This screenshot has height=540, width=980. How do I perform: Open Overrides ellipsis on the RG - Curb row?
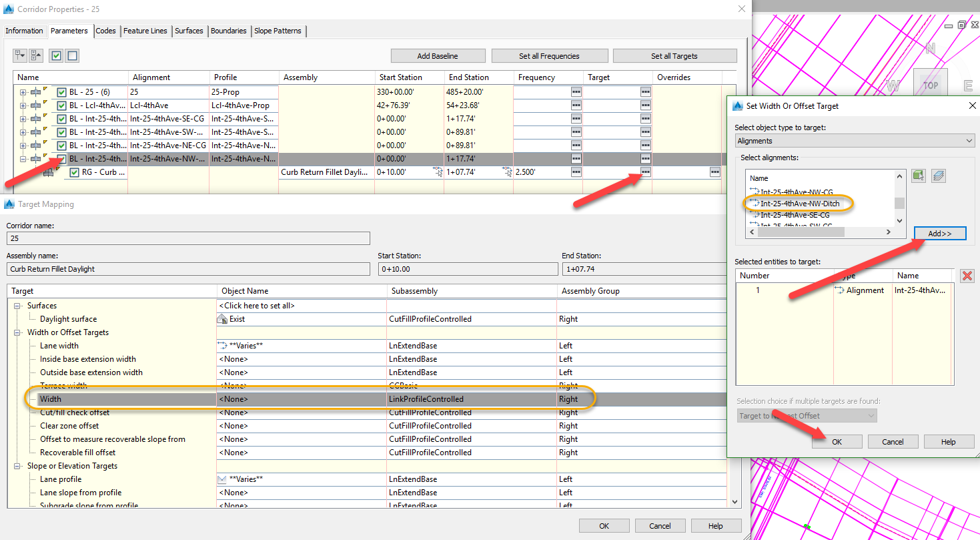(x=714, y=172)
